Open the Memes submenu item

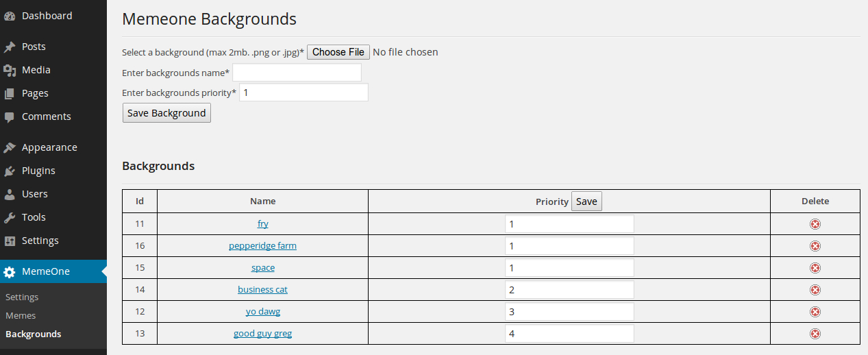click(21, 316)
